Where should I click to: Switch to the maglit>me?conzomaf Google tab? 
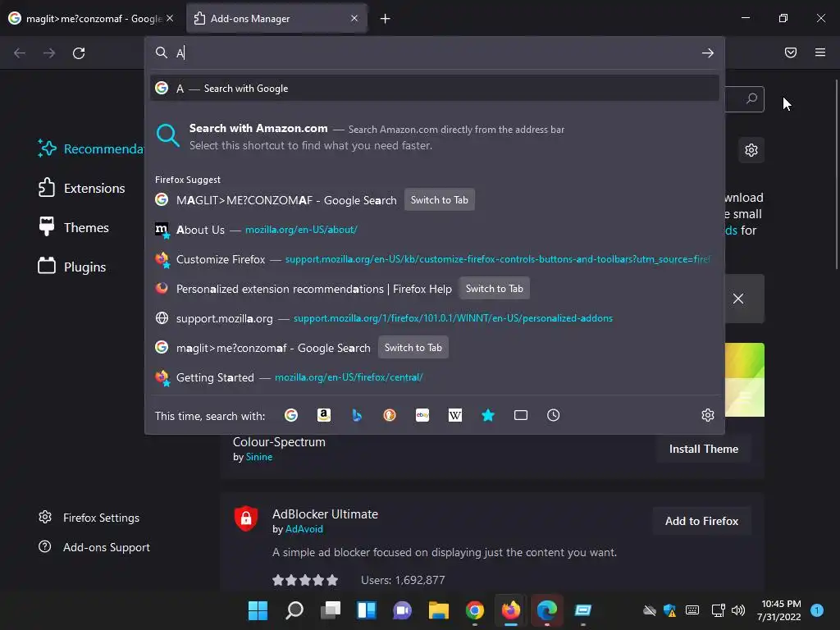[91, 19]
